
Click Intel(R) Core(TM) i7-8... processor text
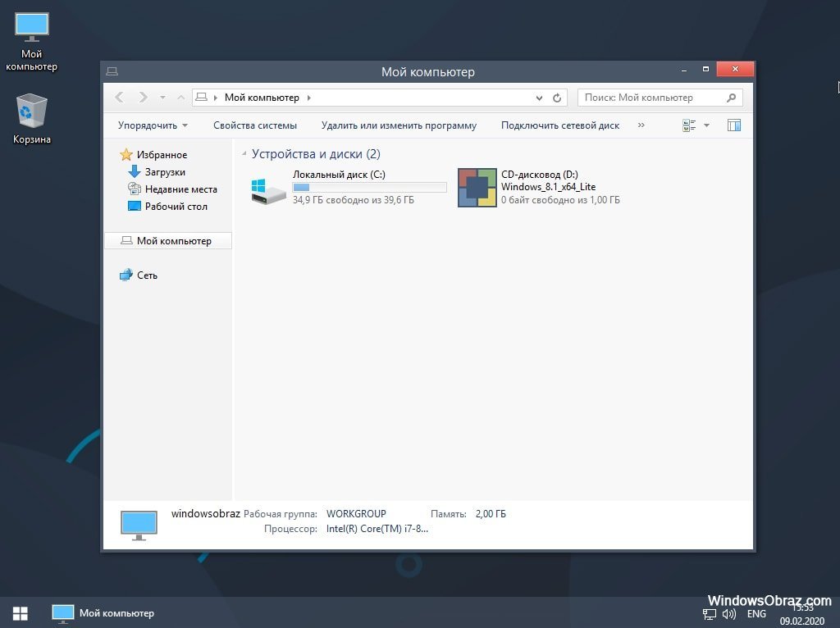(377, 529)
